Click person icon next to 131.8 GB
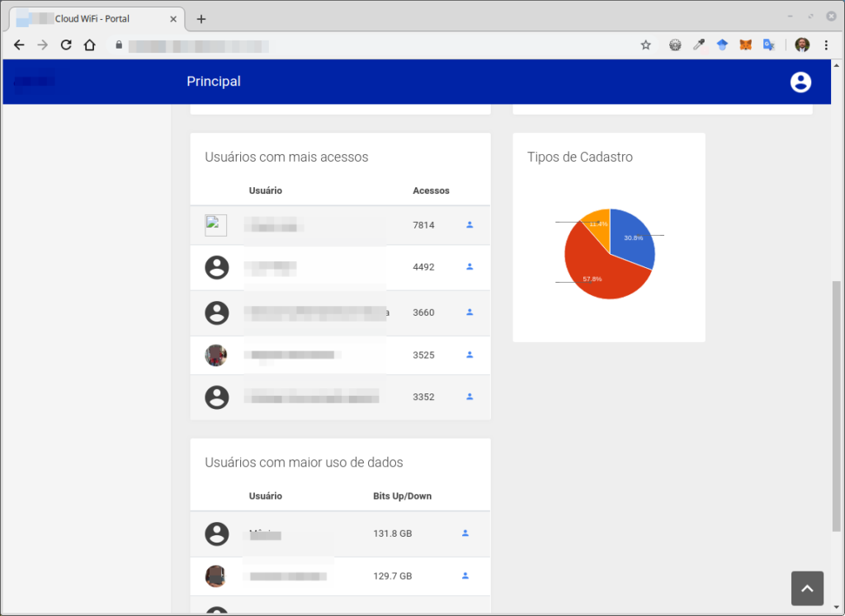The width and height of the screenshot is (845, 616). coord(465,534)
